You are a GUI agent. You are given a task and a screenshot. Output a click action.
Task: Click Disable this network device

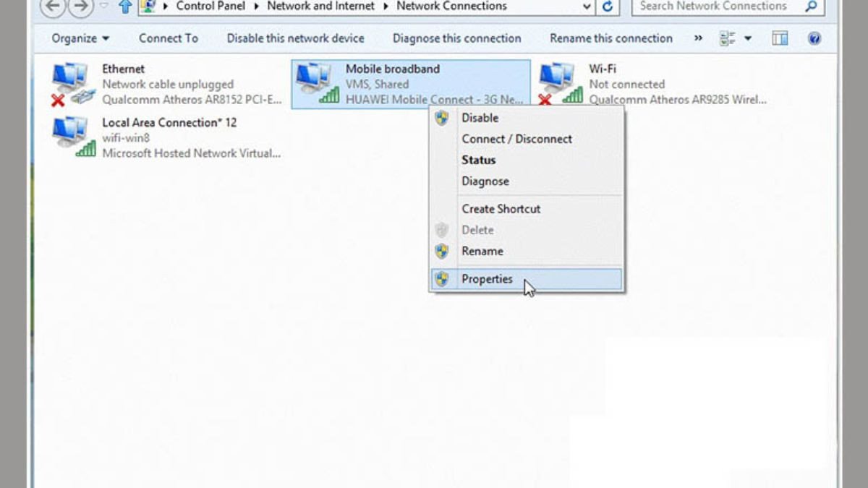tap(294, 38)
